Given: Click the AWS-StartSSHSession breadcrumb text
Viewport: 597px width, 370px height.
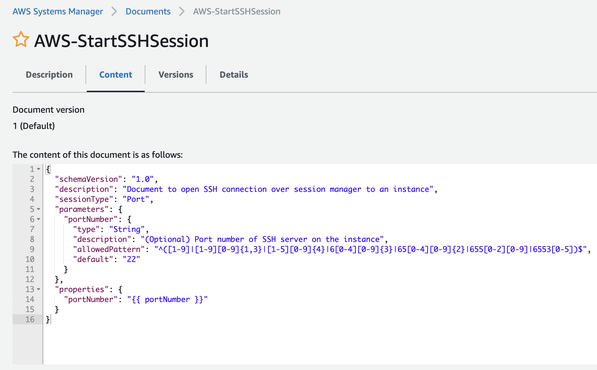Looking at the screenshot, I should pos(236,11).
